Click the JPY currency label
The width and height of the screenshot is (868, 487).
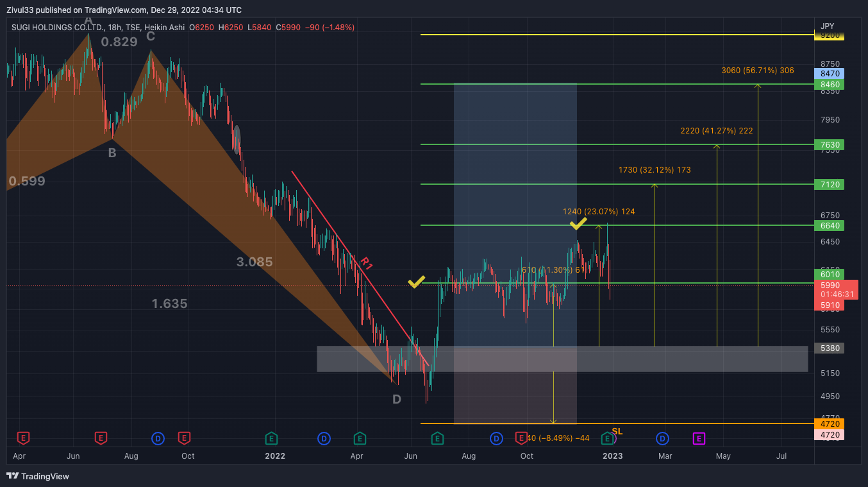tap(828, 26)
